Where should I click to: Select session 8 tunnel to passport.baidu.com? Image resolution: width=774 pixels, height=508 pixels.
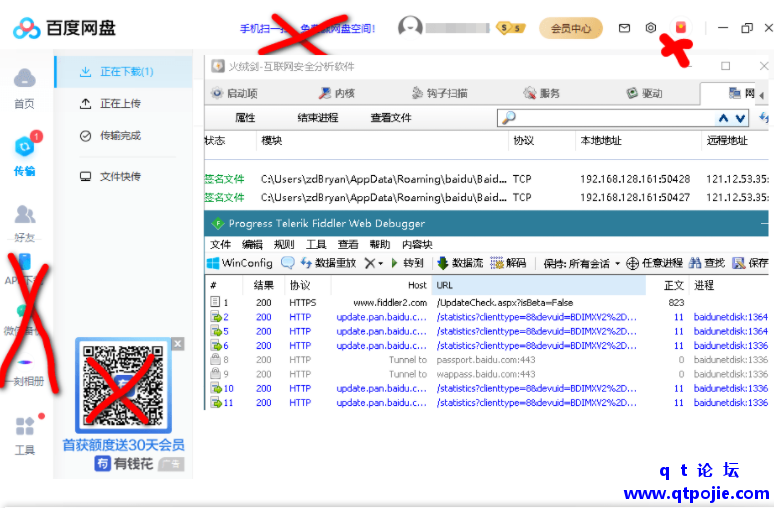pos(486,360)
